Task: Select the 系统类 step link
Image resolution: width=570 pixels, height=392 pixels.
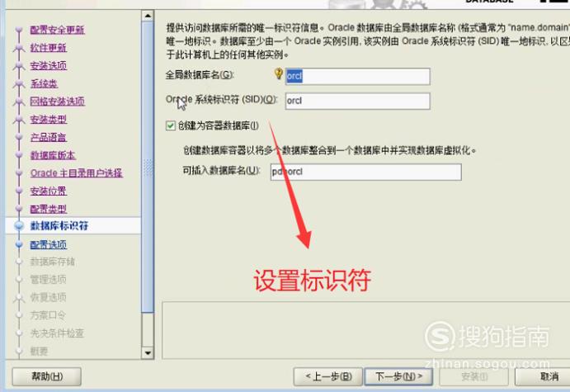Action: point(44,83)
